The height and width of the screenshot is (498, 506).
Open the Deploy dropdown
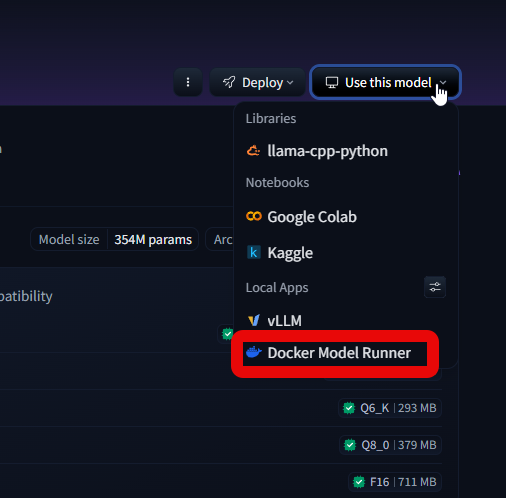257,82
